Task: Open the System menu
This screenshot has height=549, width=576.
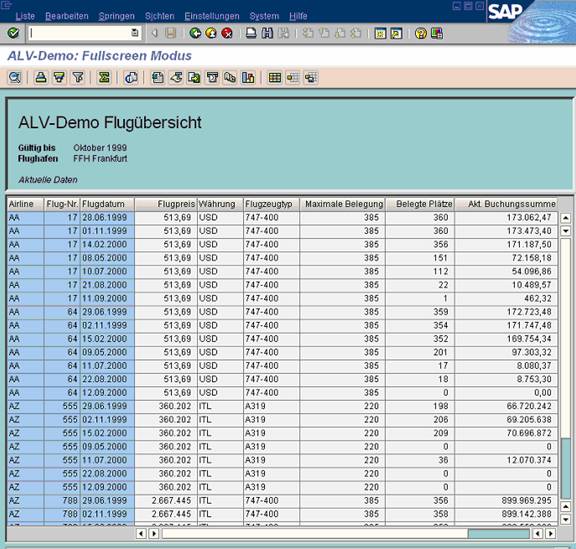Action: 264,16
